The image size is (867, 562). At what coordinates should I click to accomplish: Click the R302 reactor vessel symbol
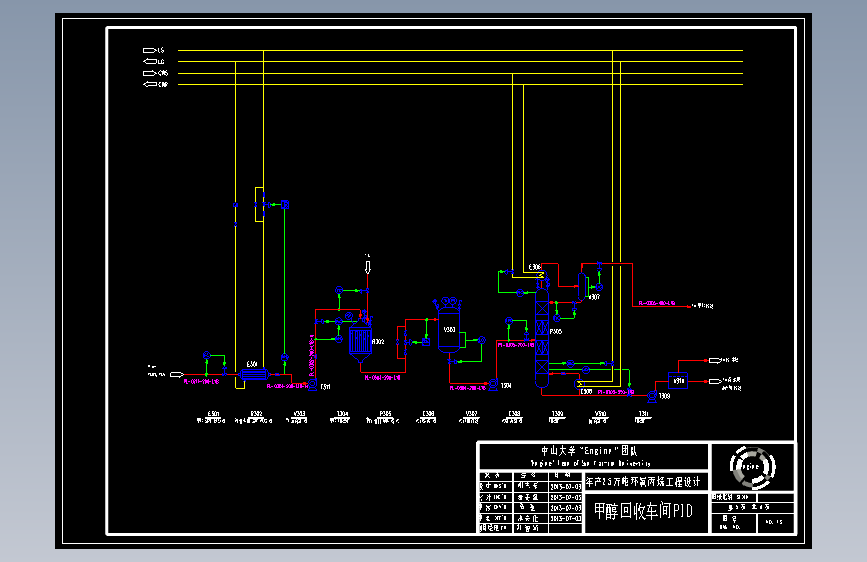tap(360, 342)
